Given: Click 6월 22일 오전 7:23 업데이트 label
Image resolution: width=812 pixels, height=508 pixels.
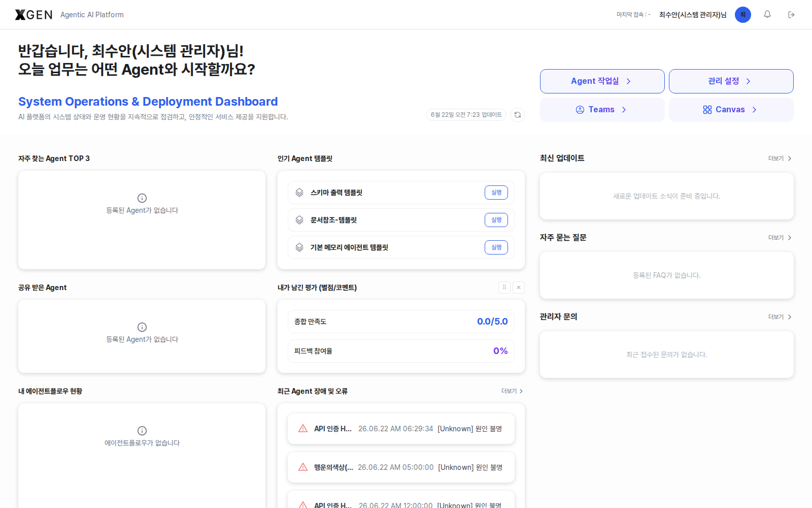Looking at the screenshot, I should (466, 115).
